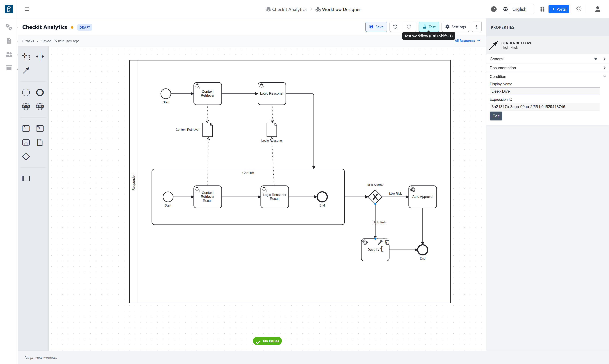This screenshot has height=364, width=609.
Task: Select the Logic Reasoner data object
Action: click(x=272, y=130)
